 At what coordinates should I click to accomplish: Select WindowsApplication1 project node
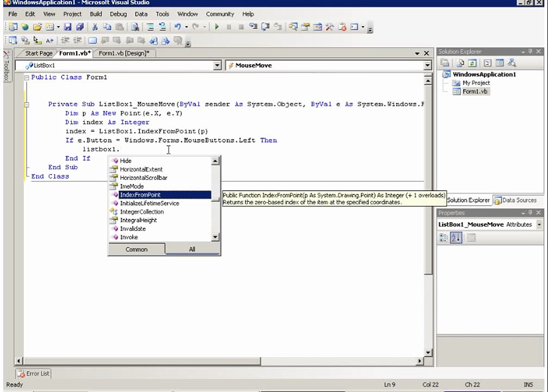[484, 75]
